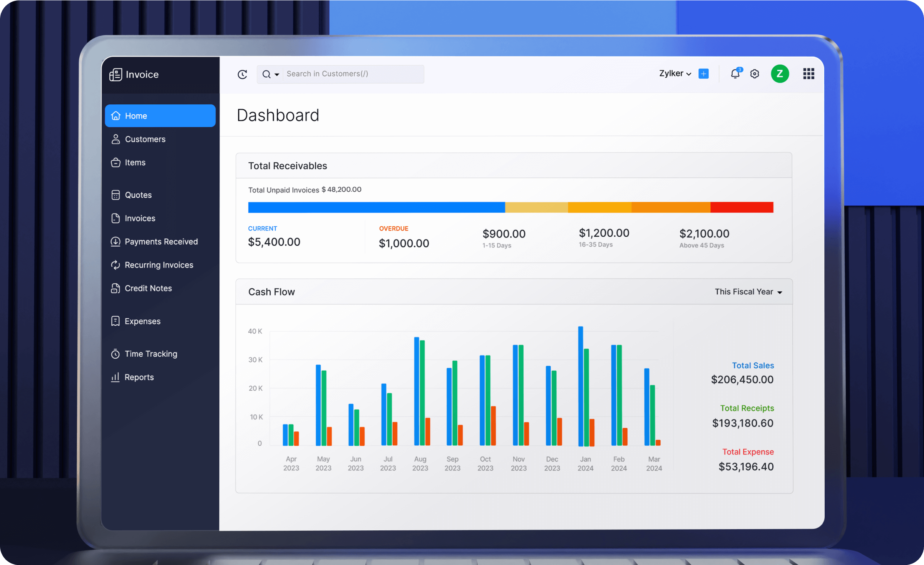
Task: Switch to the Home tab
Action: click(x=136, y=115)
